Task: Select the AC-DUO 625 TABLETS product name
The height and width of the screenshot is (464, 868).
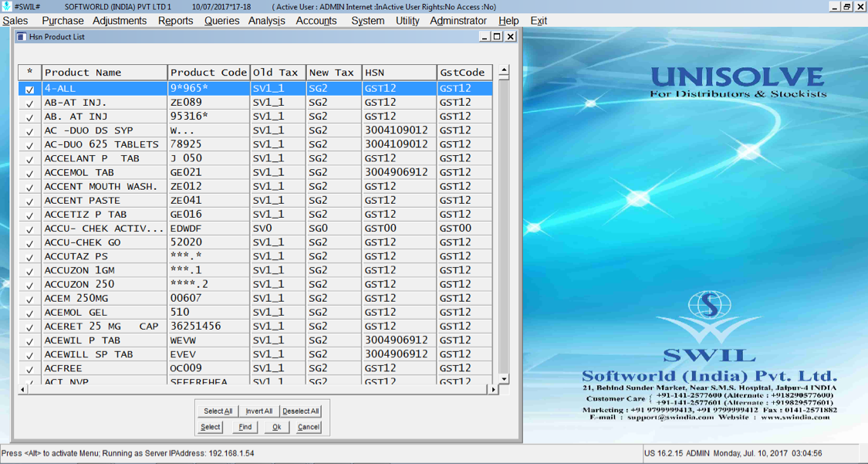Action: point(101,144)
